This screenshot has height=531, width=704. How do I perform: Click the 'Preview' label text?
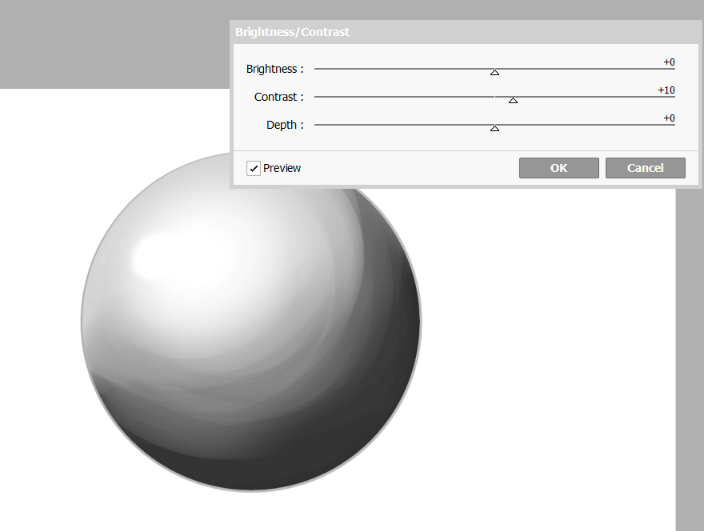click(x=282, y=168)
